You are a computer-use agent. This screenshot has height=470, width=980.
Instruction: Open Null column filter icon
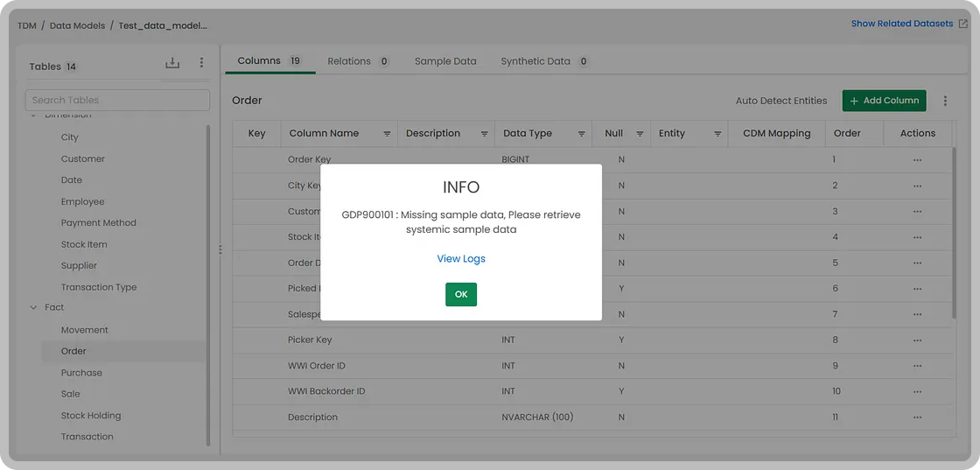click(x=640, y=134)
